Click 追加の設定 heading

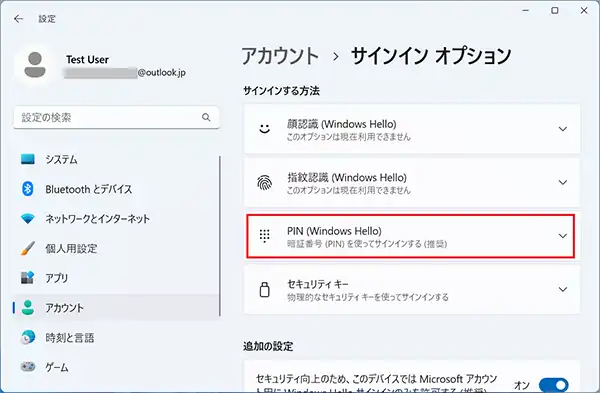point(268,347)
